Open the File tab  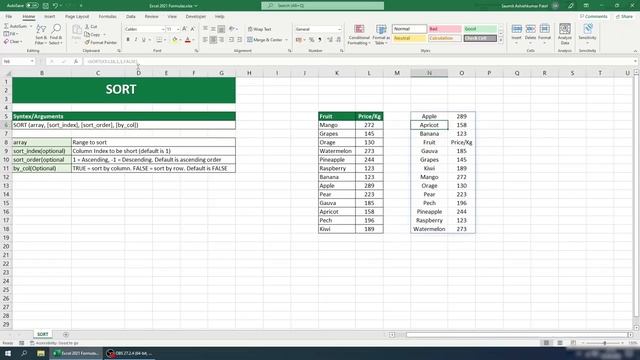pyautogui.click(x=9, y=17)
